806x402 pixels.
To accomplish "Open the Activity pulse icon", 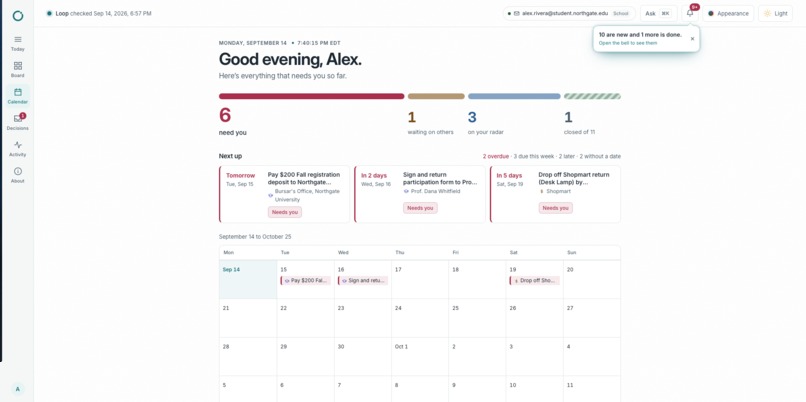I will pos(17,148).
